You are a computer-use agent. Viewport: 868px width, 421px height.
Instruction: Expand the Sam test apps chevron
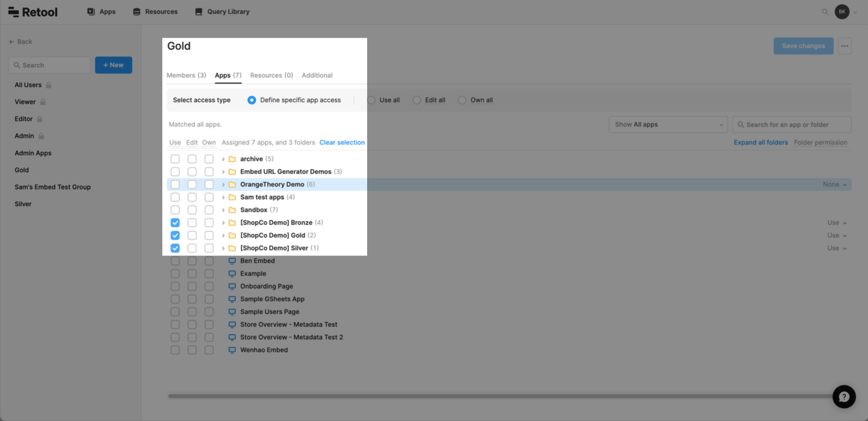(x=223, y=197)
